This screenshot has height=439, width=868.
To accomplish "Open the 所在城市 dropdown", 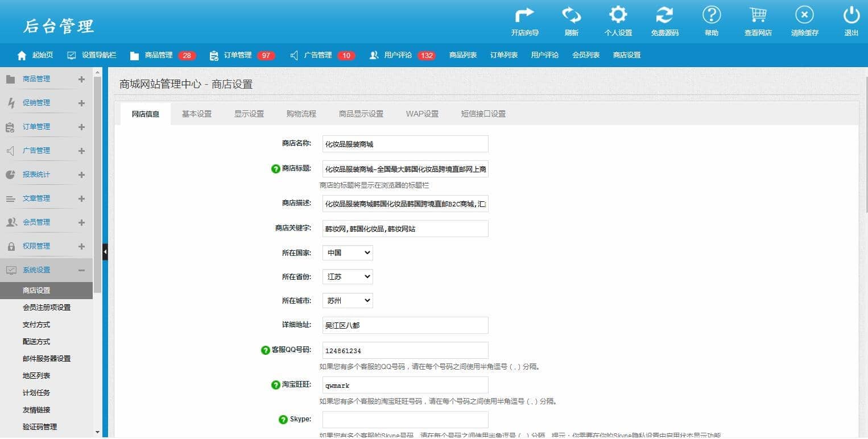I will click(x=348, y=300).
